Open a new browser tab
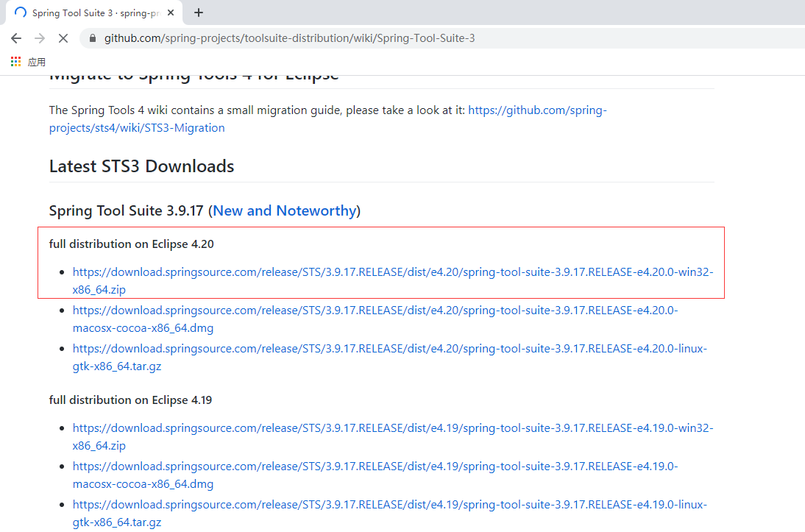 [199, 13]
